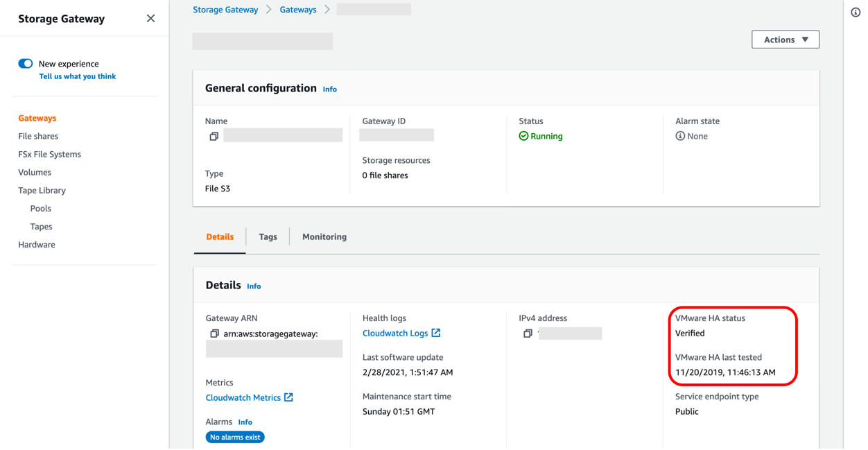Switch to the Tags tab
868x450 pixels.
click(x=268, y=236)
